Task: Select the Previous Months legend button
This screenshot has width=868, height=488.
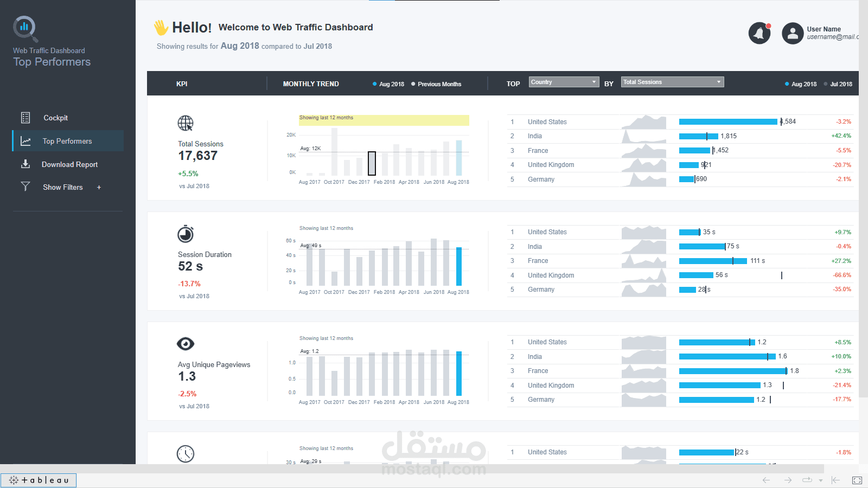Action: point(413,84)
